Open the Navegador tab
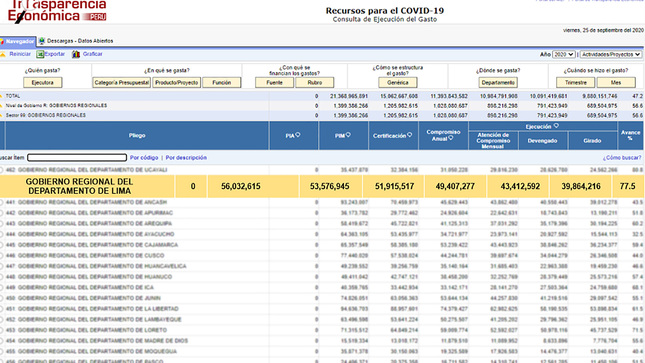Screen dimensions: 645x363 point(18,41)
